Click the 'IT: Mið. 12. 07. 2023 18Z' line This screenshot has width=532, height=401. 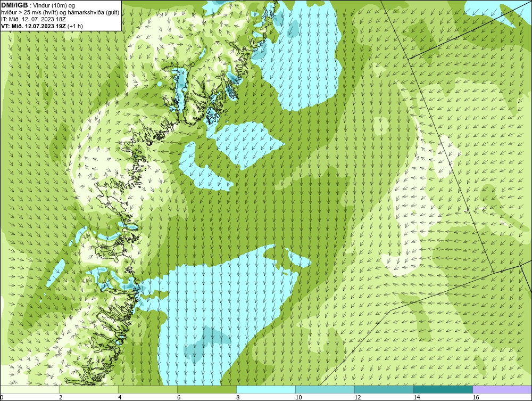click(x=33, y=19)
